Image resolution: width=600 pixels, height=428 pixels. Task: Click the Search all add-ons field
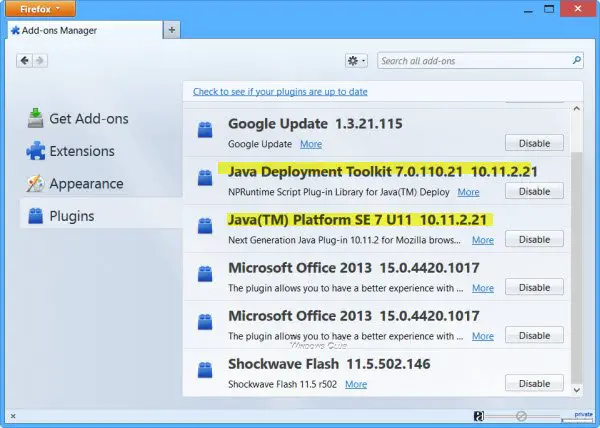pos(480,60)
